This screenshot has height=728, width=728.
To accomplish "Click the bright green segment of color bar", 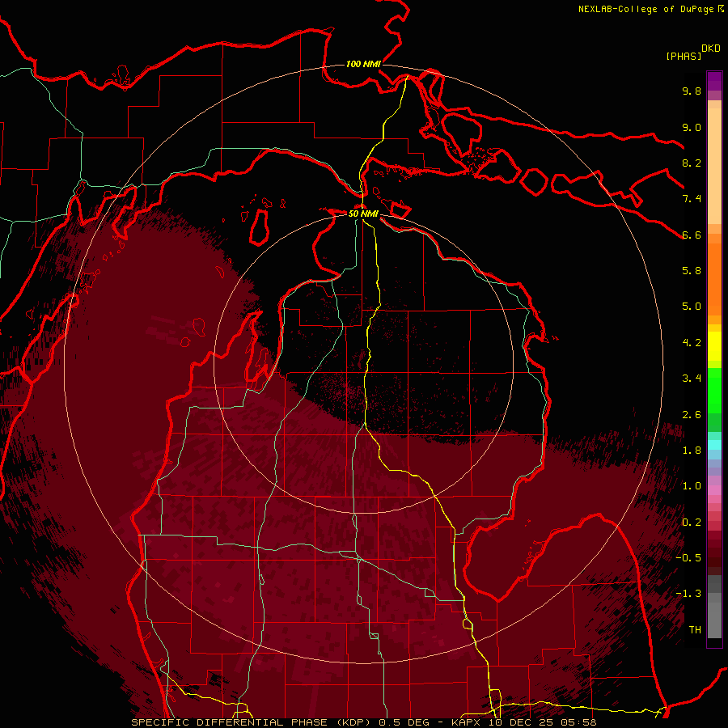I will point(714,390).
